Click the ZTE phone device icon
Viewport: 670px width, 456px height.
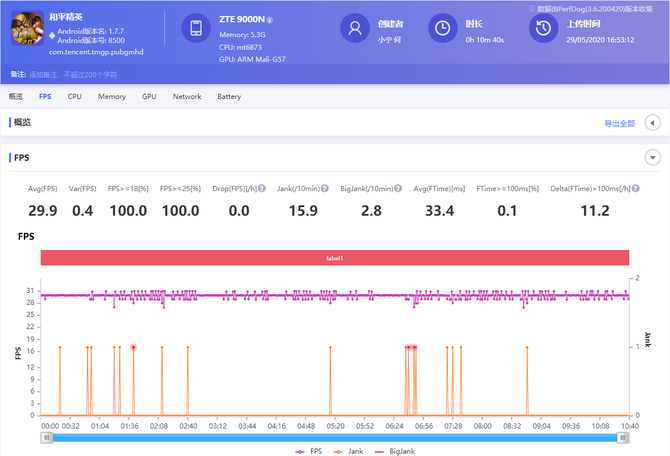tap(196, 29)
